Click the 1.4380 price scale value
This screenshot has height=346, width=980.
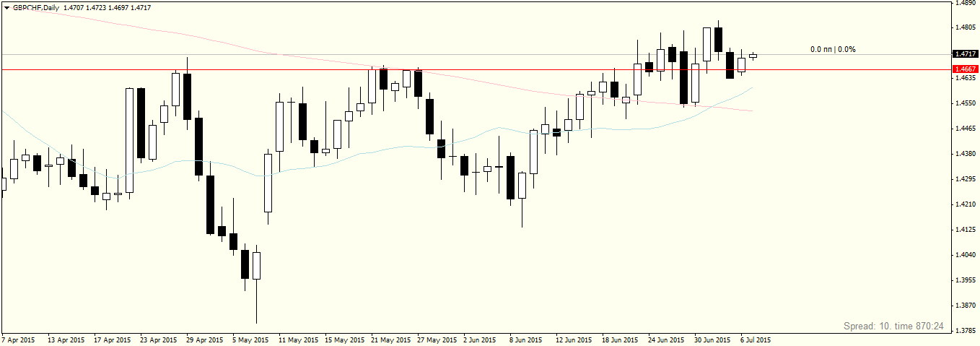pyautogui.click(x=966, y=154)
